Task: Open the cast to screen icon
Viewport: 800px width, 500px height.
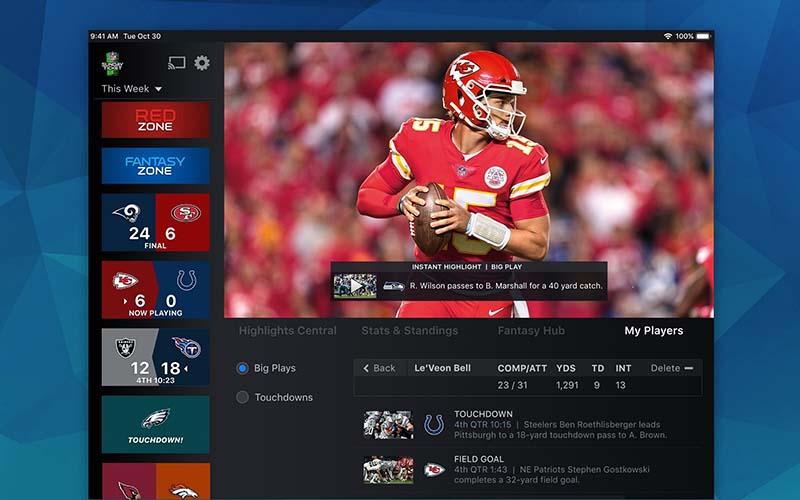Action: tap(177, 63)
